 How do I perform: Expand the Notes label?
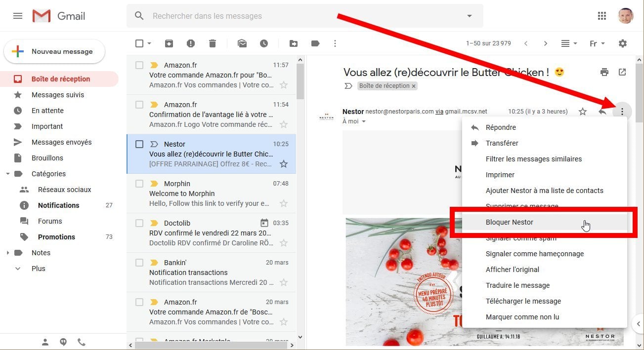coord(7,253)
